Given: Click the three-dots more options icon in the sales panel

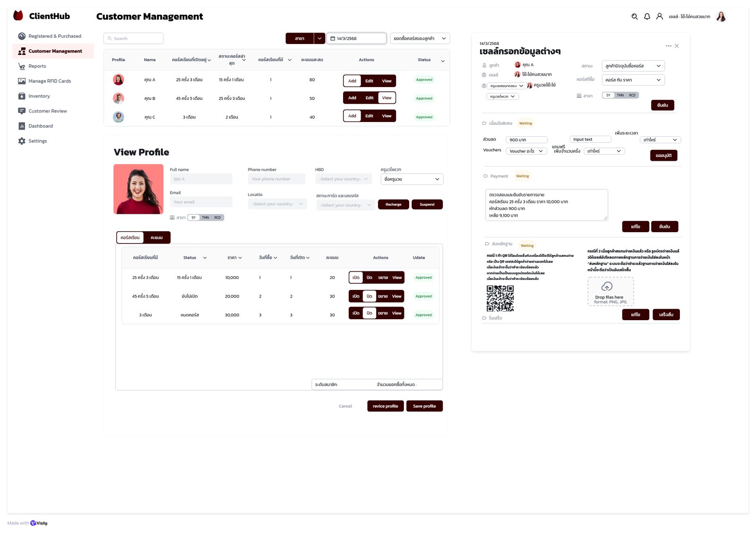Looking at the screenshot, I should coord(669,46).
